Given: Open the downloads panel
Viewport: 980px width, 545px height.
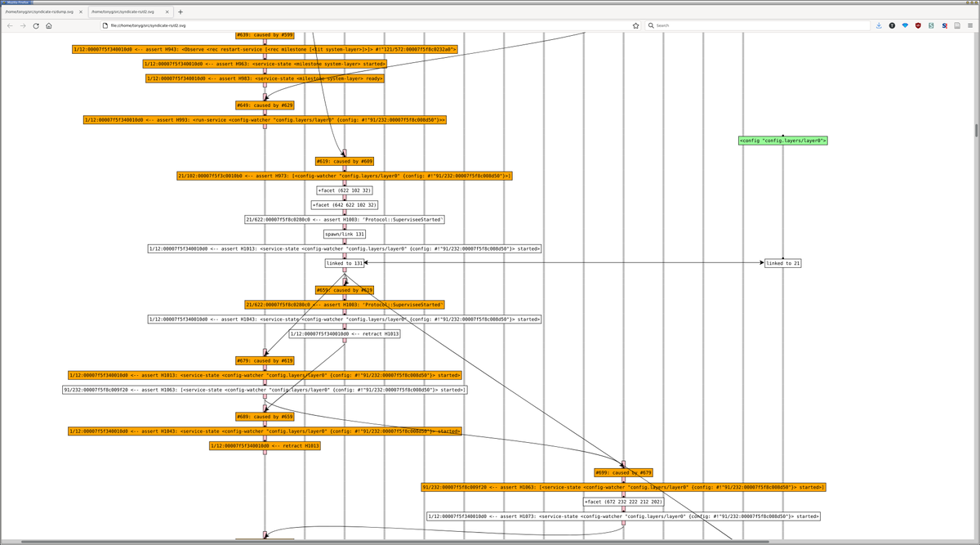Looking at the screenshot, I should click(879, 25).
